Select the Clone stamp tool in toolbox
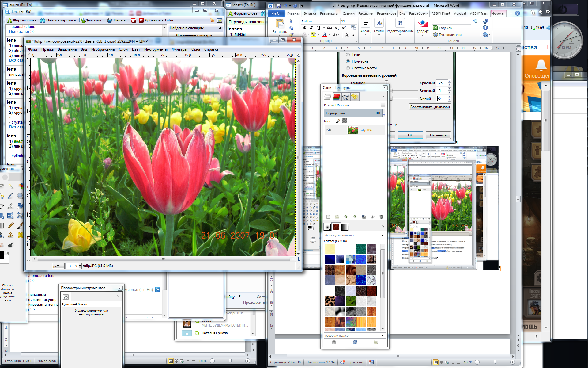 coord(11,235)
